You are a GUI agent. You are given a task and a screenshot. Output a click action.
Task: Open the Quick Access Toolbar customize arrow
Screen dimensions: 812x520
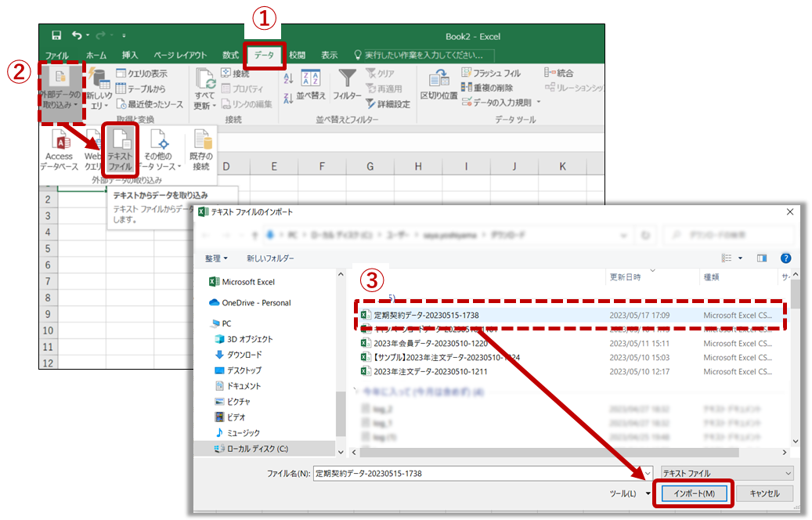[124, 36]
